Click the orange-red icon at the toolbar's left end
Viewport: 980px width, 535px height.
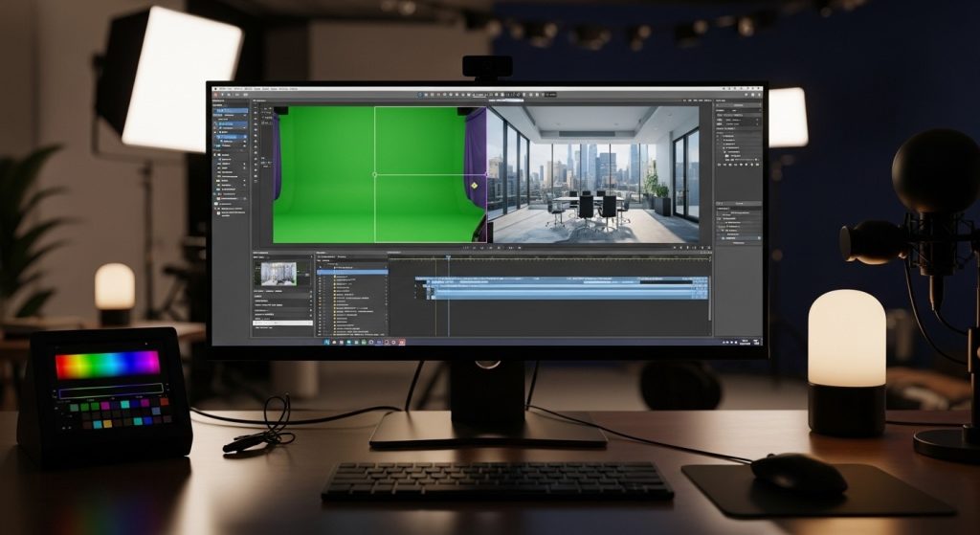click(215, 95)
